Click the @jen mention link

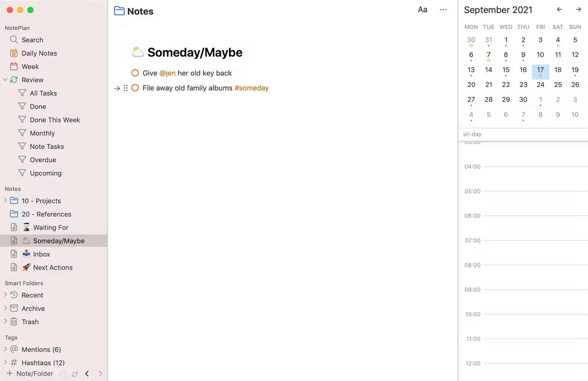point(168,73)
